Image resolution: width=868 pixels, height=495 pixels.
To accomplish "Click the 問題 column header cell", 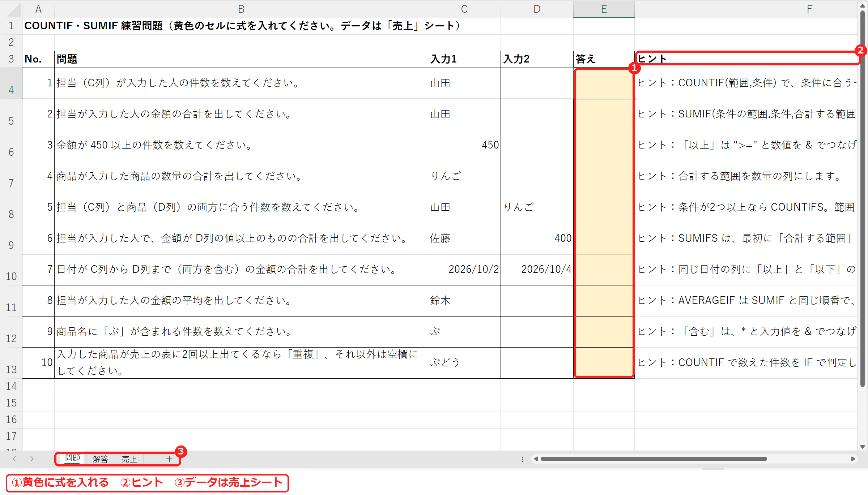I will coord(241,59).
